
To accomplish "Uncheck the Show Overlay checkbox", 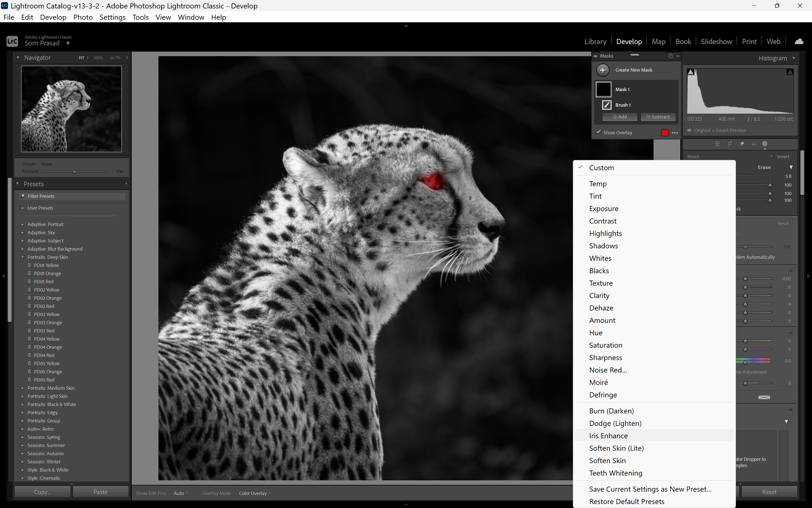I will 598,132.
